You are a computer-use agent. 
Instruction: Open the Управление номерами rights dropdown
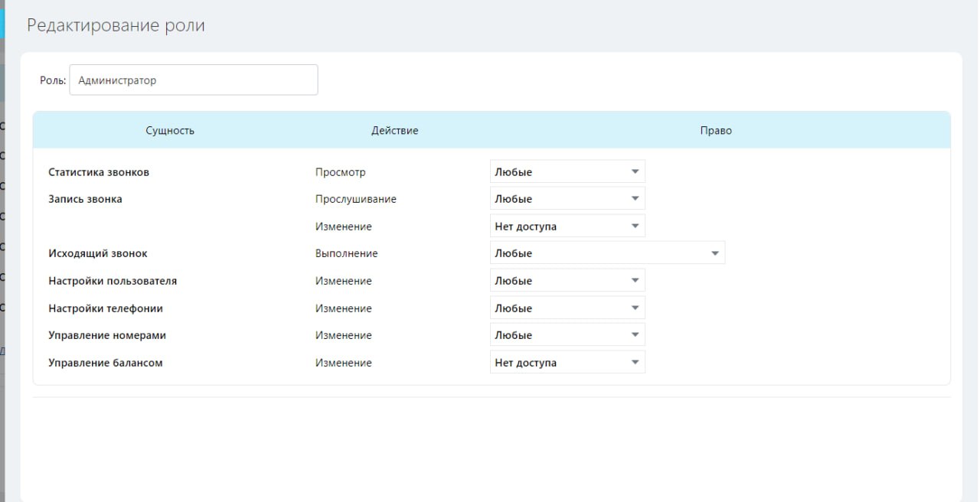567,335
